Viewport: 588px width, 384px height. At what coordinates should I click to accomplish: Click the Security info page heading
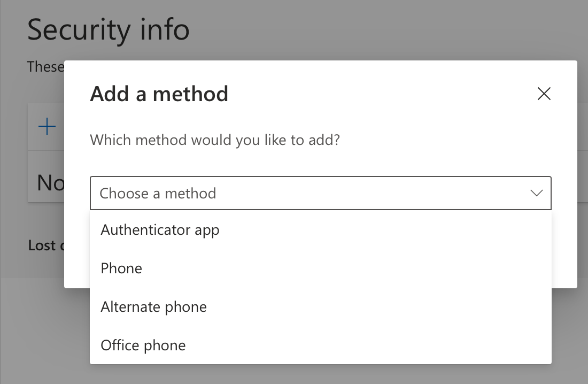pos(108,30)
